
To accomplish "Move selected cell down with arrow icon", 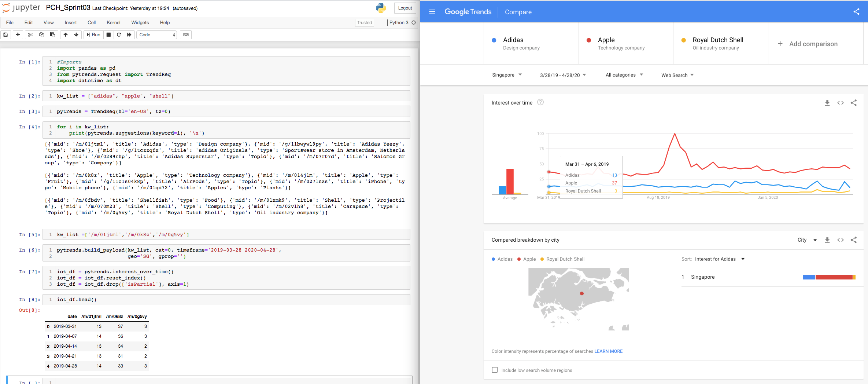I will (76, 34).
